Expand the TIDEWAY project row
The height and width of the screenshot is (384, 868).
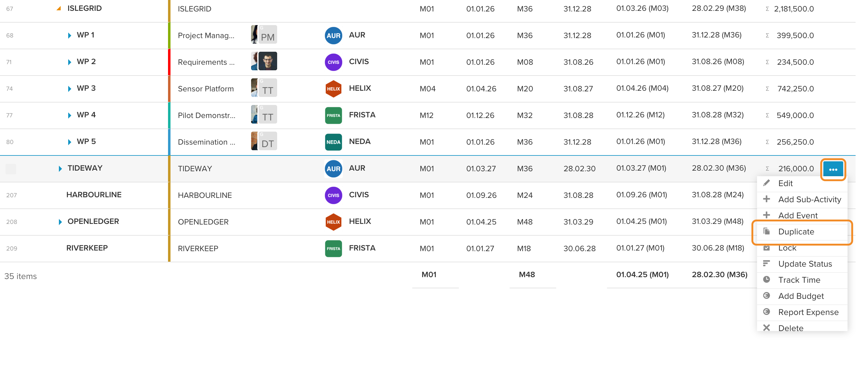60,168
